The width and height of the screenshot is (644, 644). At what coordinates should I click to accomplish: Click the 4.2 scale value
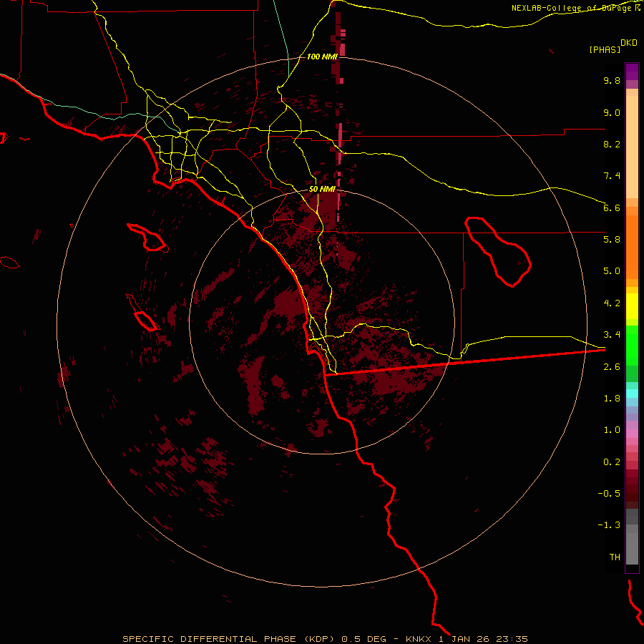612,303
